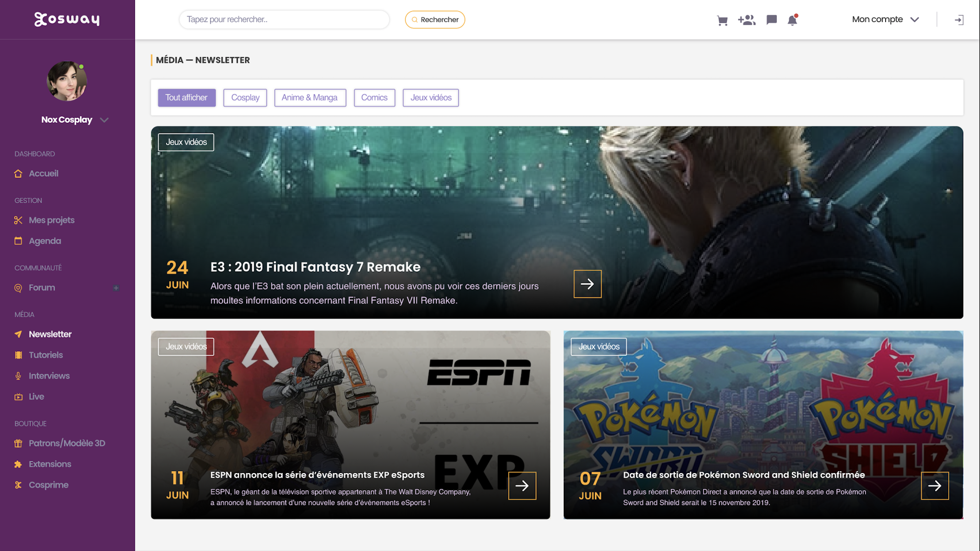Open the ESPN article arrow button
Image resolution: width=980 pixels, height=551 pixels.
(x=522, y=486)
